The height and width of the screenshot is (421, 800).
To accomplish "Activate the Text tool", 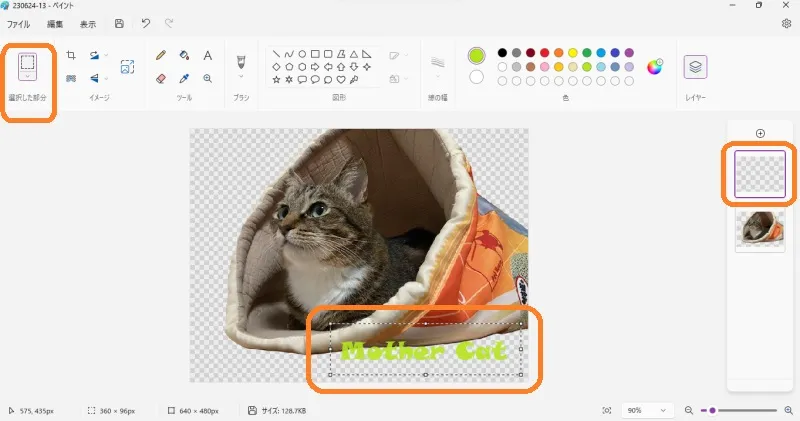I will (208, 56).
